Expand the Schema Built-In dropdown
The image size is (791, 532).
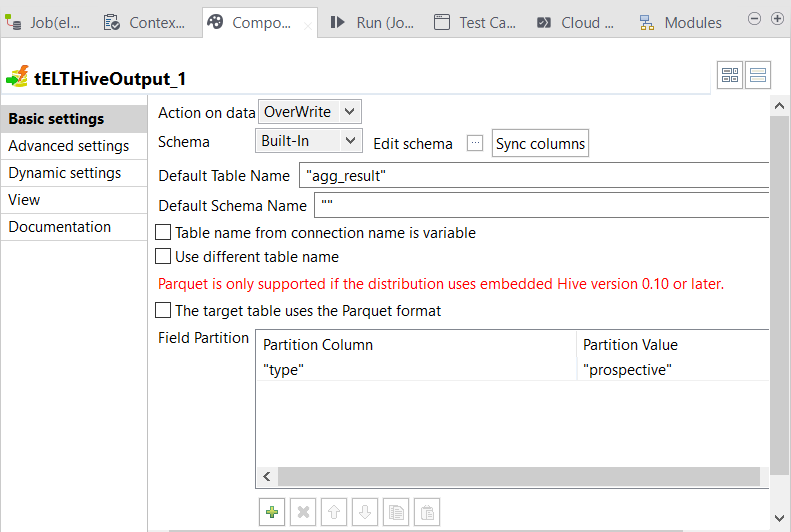[x=309, y=142]
